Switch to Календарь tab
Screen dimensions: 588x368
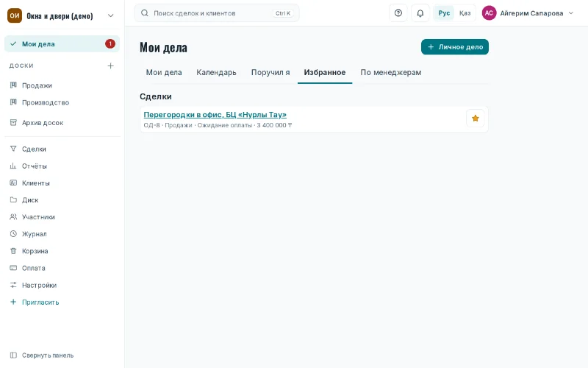point(216,72)
